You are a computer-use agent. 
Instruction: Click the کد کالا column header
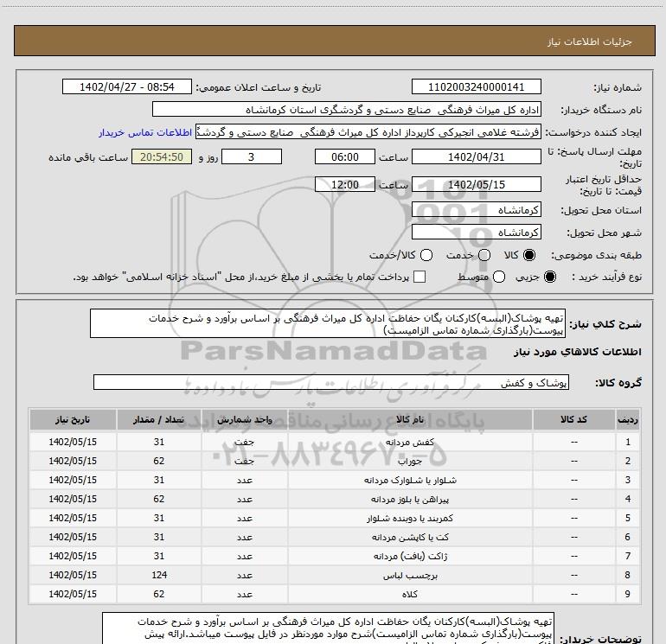(573, 420)
